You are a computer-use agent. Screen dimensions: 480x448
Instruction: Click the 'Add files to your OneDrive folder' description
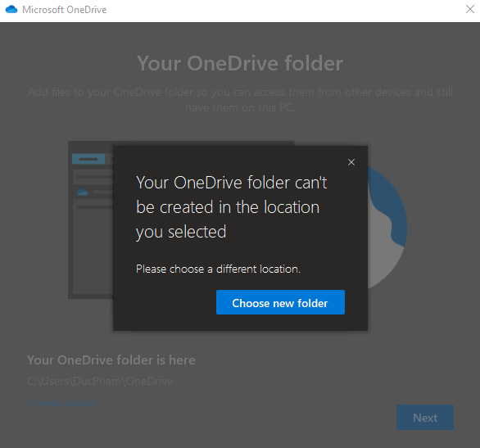point(240,100)
